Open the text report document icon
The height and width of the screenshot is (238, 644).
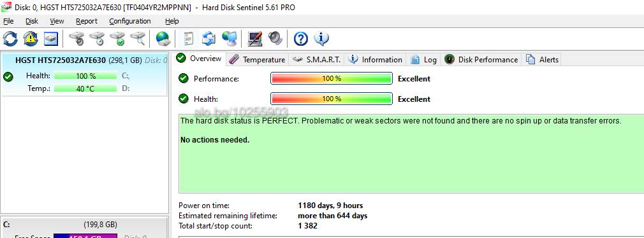[189, 39]
